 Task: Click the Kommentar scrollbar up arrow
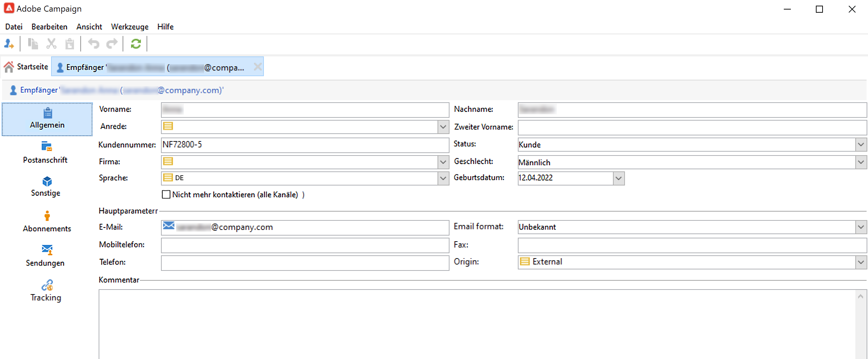click(x=861, y=297)
